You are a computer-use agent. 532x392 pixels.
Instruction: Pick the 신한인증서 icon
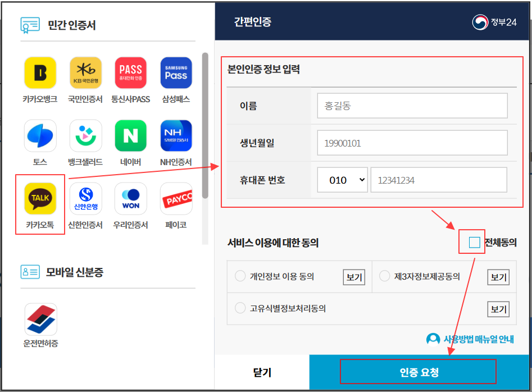click(x=85, y=199)
